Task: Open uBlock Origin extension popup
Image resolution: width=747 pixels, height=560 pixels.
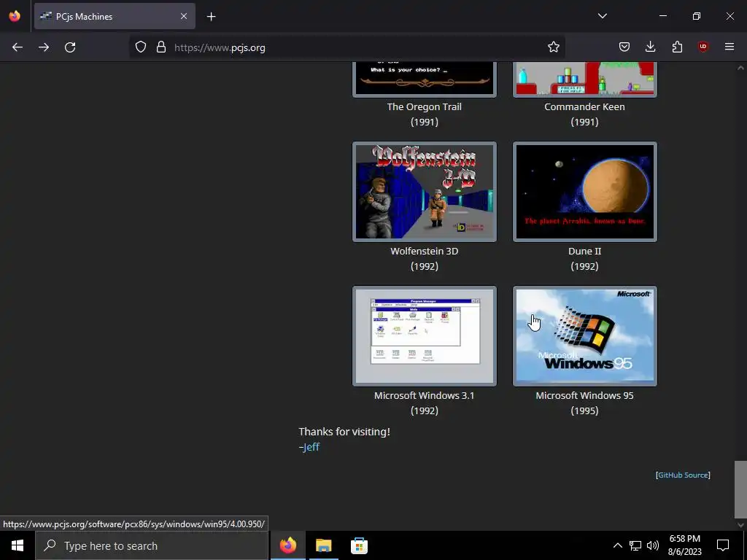Action: pos(703,47)
